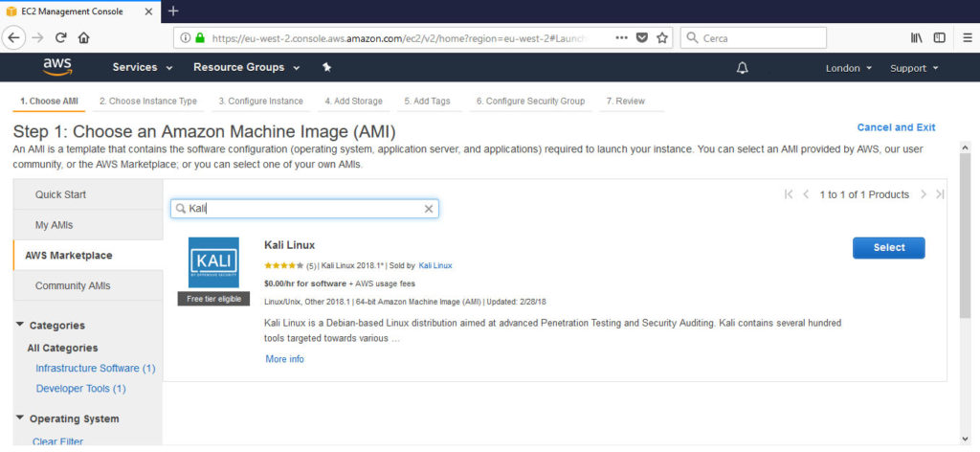This screenshot has width=980, height=452.
Task: Click the browser URL address bar
Action: [422, 38]
